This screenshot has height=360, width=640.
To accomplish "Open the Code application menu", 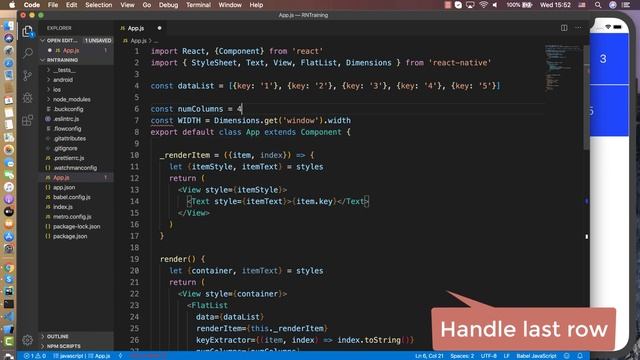I will (x=31, y=5).
